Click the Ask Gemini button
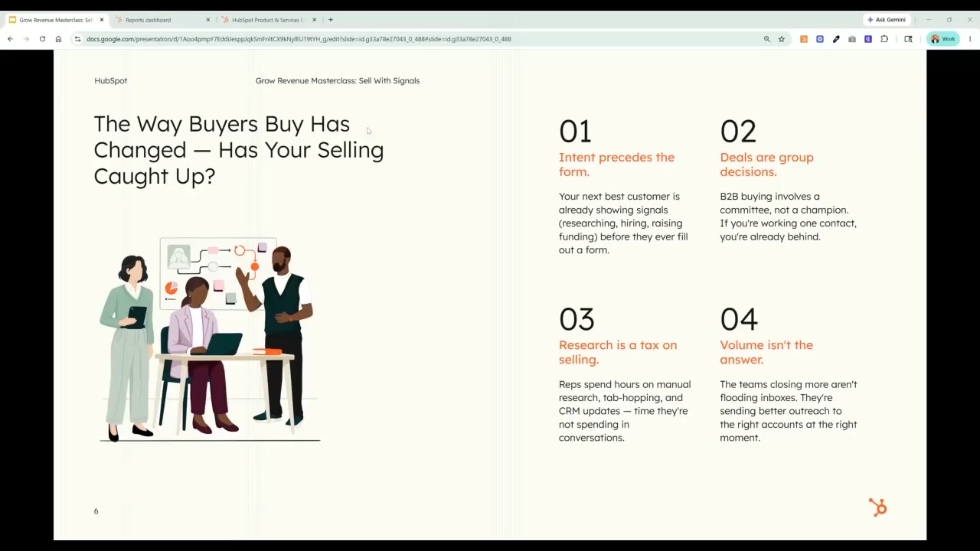The width and height of the screenshot is (980, 551). [x=886, y=20]
